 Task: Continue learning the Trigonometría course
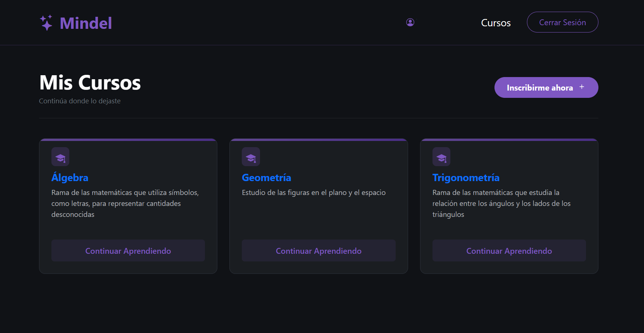click(509, 251)
